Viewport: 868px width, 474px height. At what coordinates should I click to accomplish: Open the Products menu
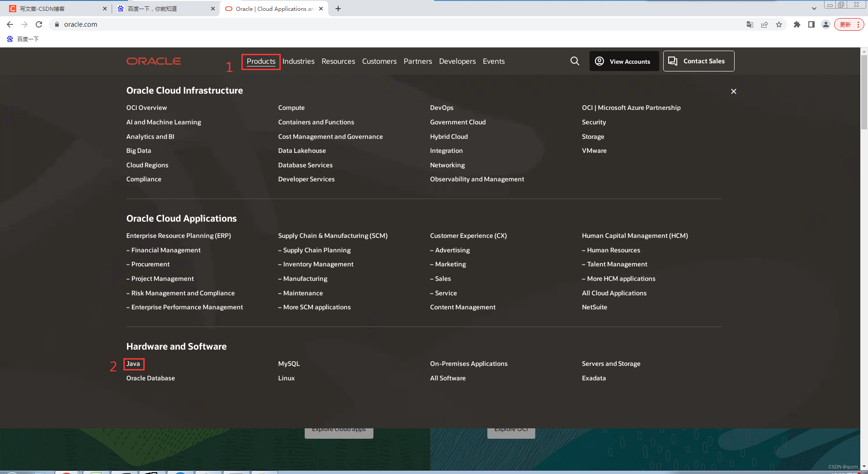(261, 62)
